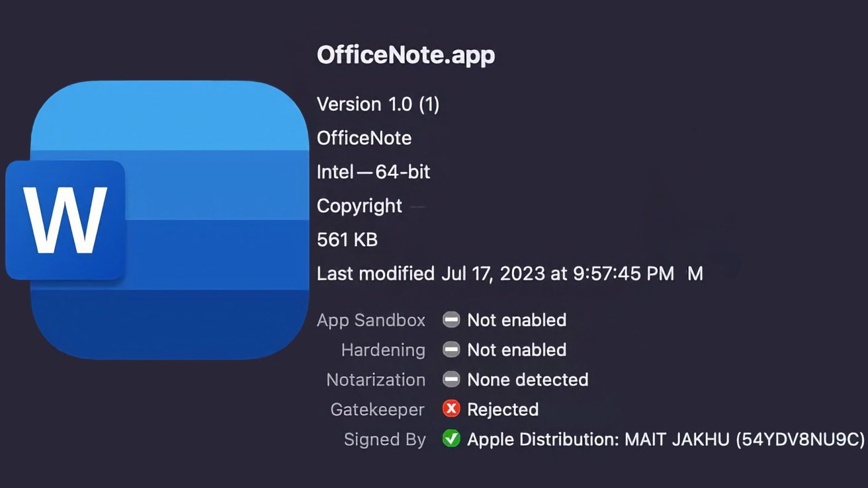
Task: Click the Copyright field
Action: (x=359, y=206)
